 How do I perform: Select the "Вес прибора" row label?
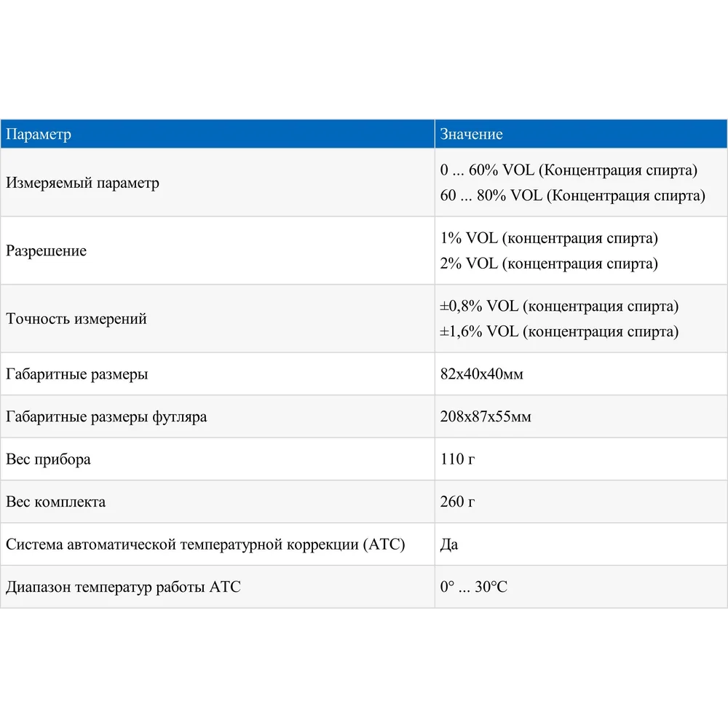[48, 459]
